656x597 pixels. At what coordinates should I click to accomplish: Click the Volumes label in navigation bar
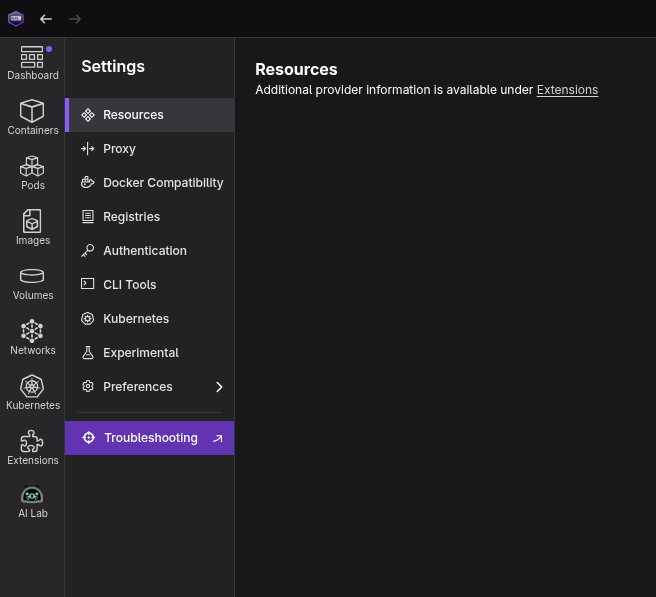point(33,295)
